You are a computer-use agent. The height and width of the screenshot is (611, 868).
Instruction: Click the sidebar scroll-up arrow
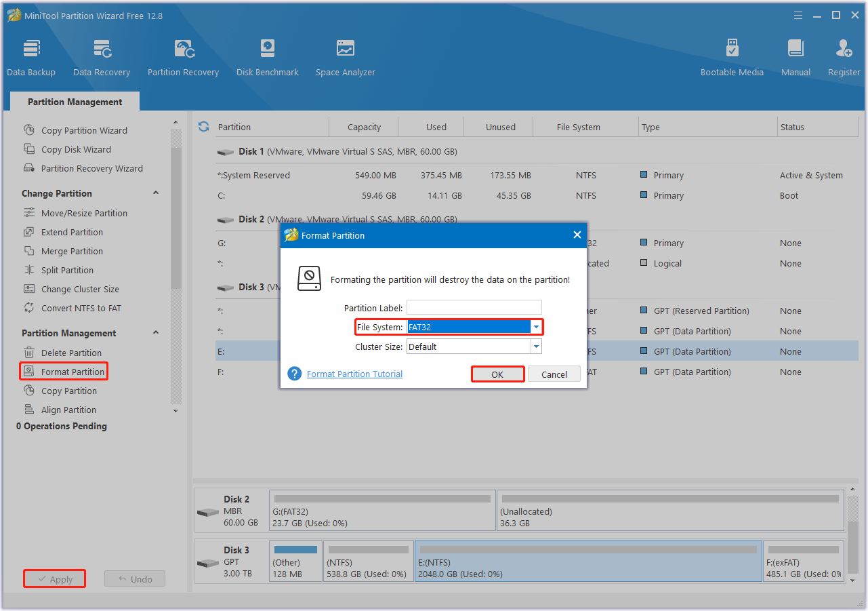click(x=176, y=123)
